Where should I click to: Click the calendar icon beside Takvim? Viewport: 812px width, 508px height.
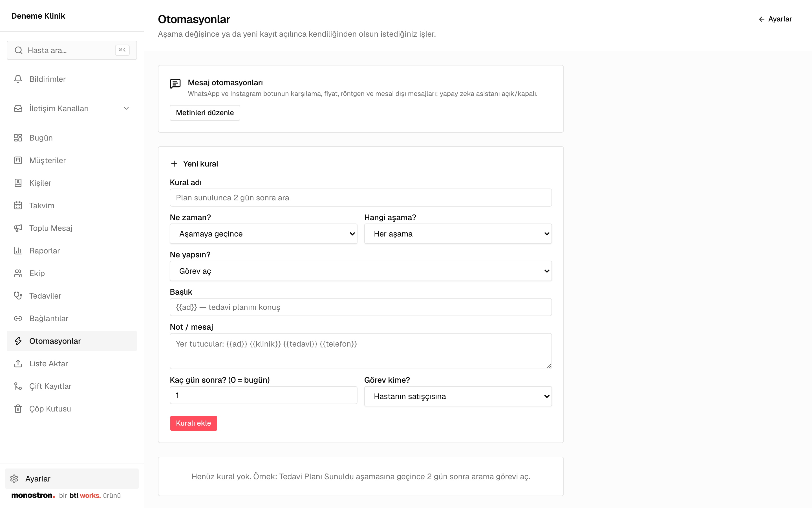[x=18, y=205]
